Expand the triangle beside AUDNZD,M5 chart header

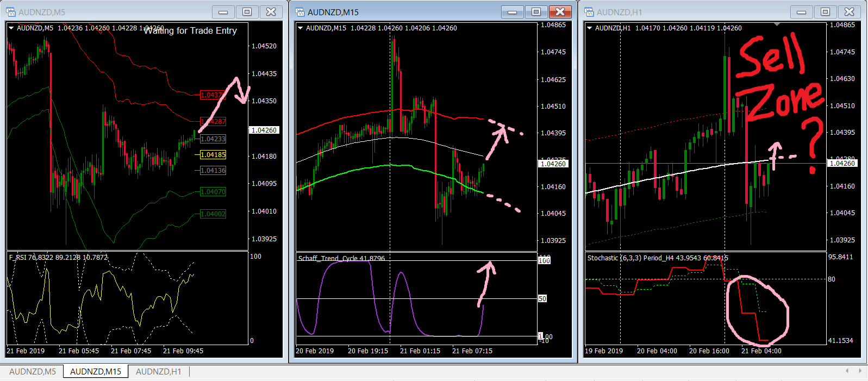pos(11,28)
